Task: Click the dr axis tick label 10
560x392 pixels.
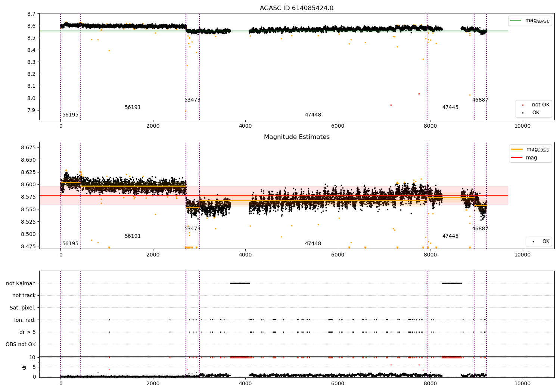Action: [x=32, y=357]
